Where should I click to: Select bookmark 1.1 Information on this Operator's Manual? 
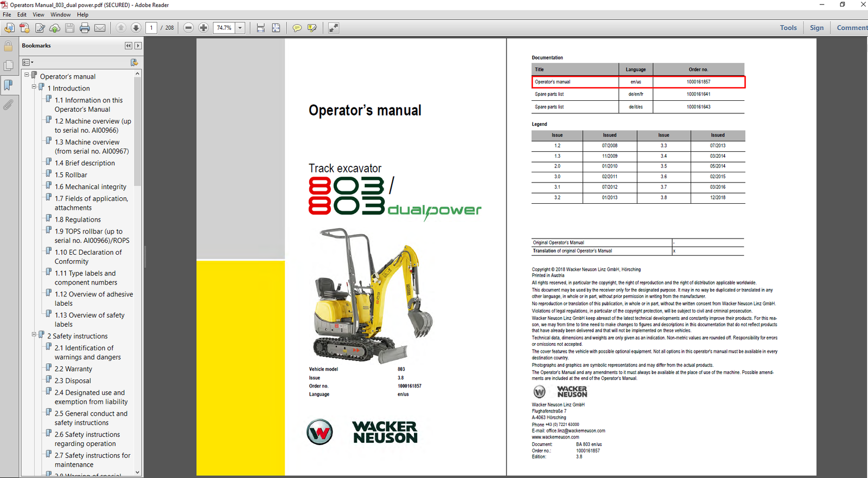[88, 105]
